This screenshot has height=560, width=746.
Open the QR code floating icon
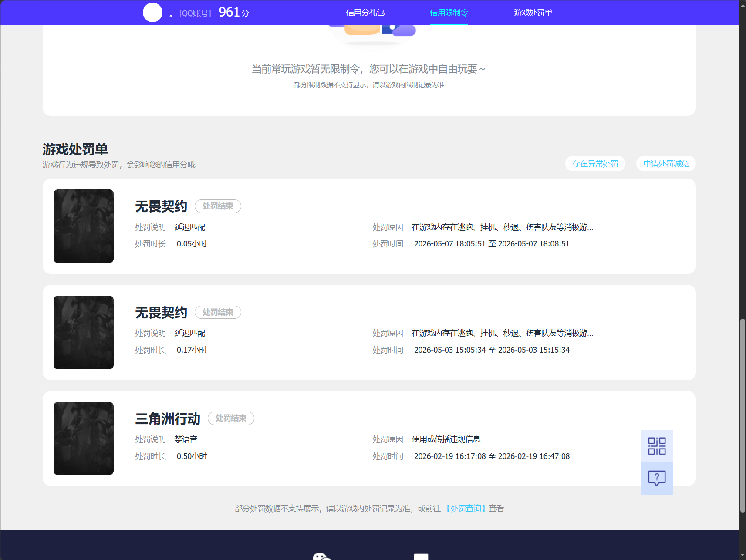[x=657, y=446]
